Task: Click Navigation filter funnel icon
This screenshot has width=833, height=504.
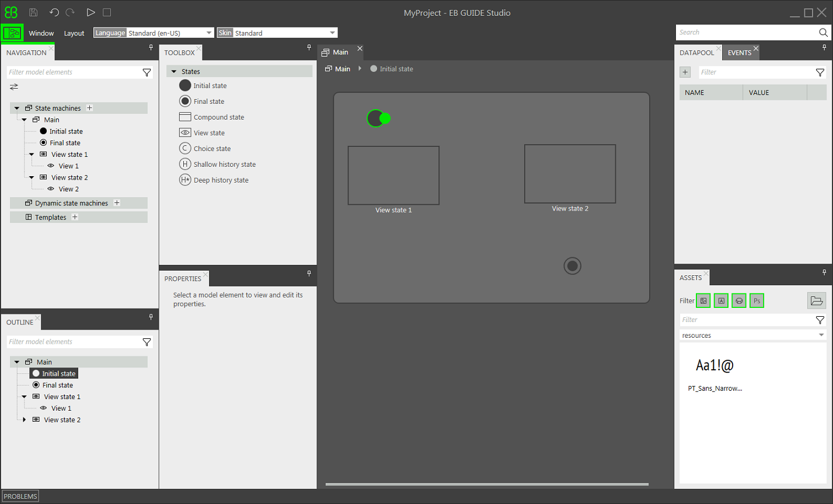Action: tap(147, 72)
